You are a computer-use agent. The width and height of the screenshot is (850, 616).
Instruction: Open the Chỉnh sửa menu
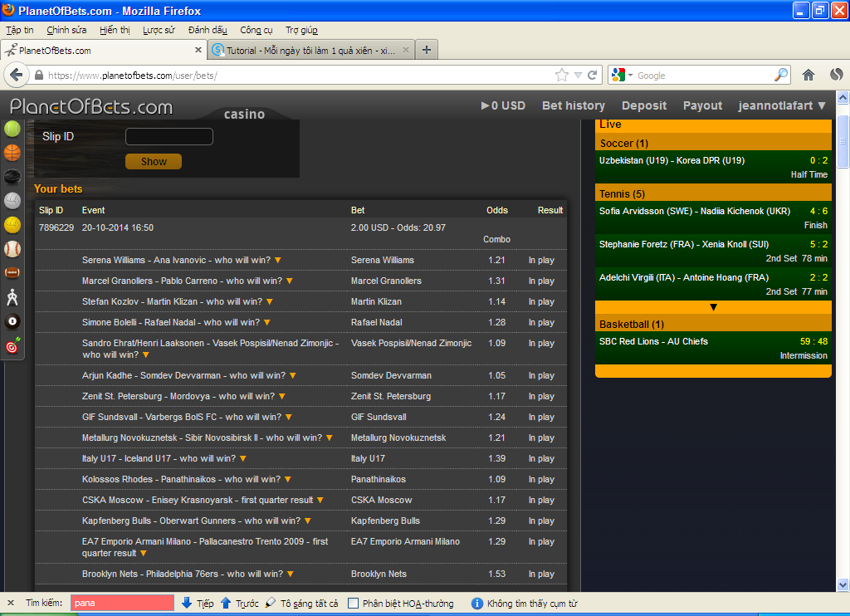66,30
